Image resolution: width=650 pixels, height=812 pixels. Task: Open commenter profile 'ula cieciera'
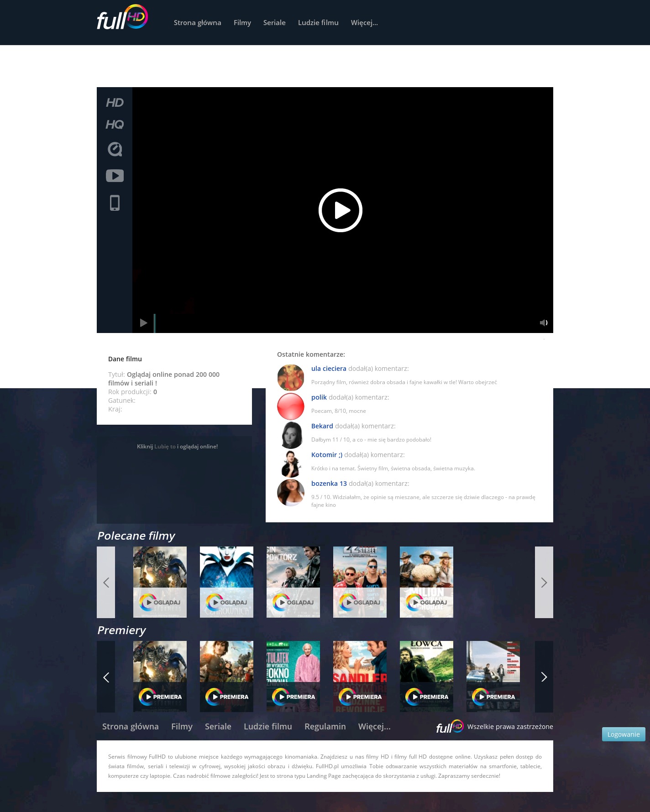329,369
